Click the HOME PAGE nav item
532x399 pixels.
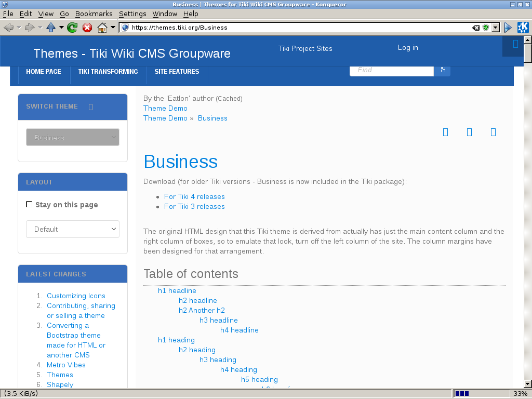coord(44,72)
